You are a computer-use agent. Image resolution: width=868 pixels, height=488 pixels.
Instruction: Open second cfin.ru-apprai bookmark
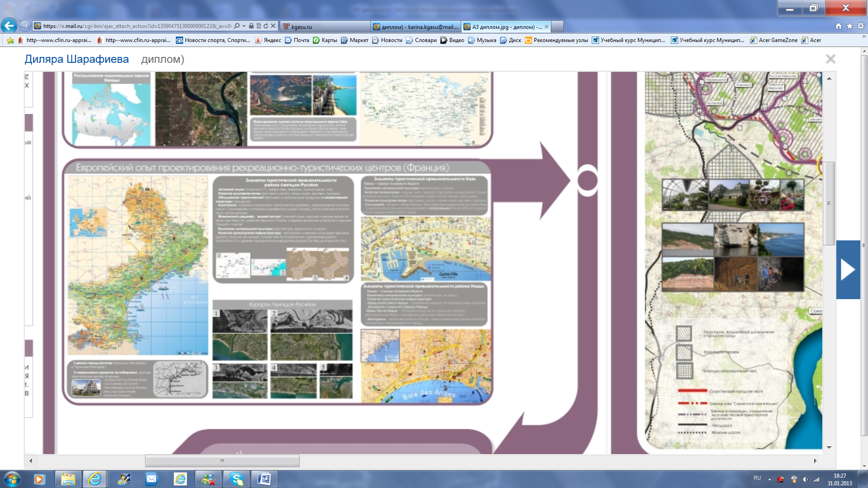click(x=134, y=40)
